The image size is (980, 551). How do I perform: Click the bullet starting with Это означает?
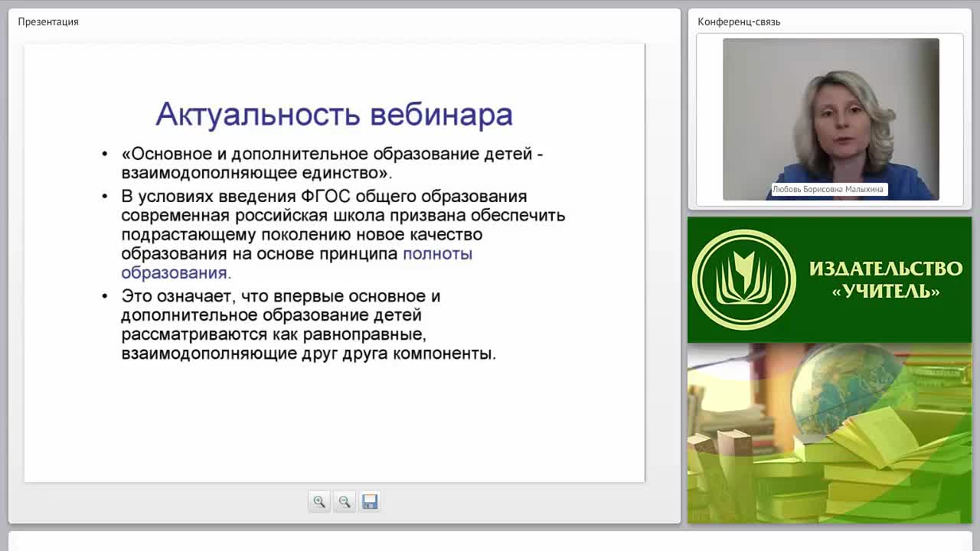309,324
